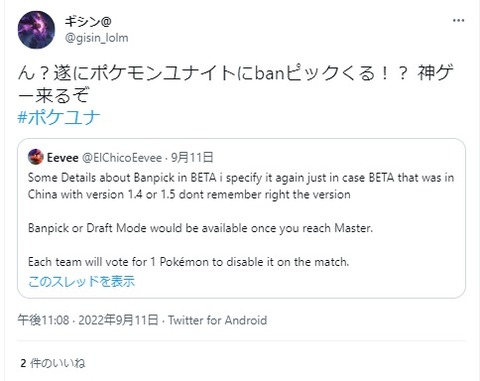Select the line about voting for 1 Pokémon
480x381 pixels.
coord(189,262)
